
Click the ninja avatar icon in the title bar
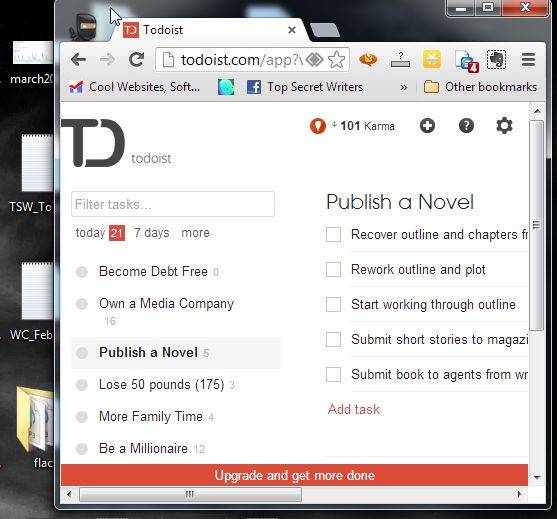(x=84, y=27)
